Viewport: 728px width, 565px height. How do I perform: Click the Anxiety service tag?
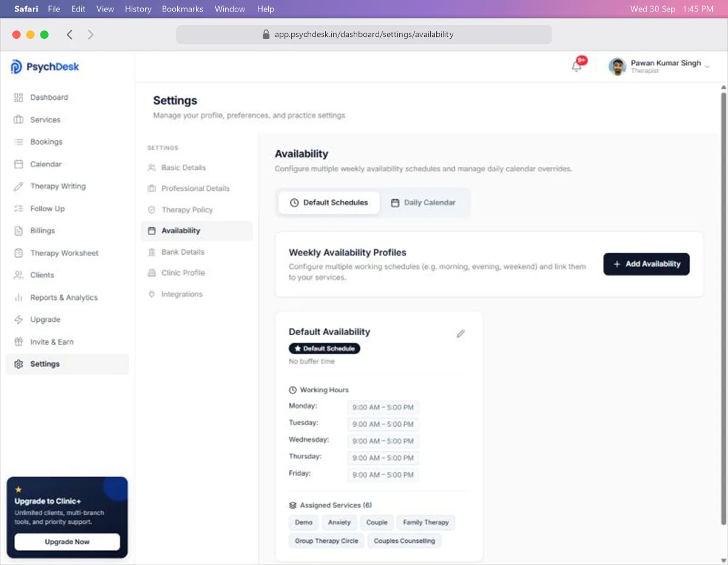[x=339, y=523]
